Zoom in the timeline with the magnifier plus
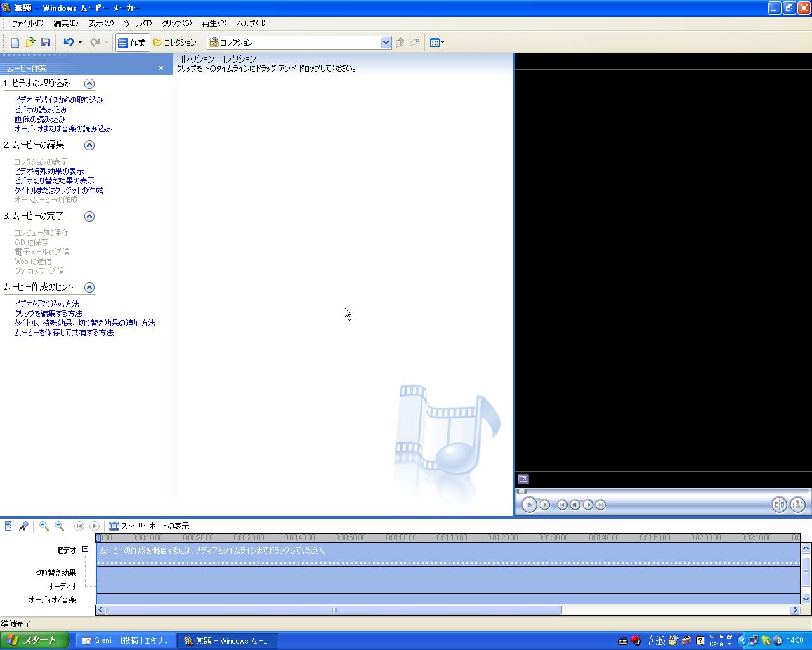812x650 pixels. tap(44, 526)
